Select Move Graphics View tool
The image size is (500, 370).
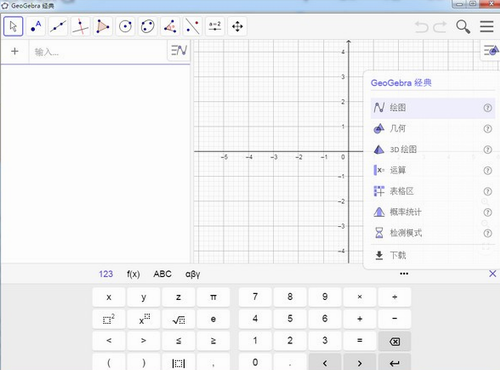237,26
